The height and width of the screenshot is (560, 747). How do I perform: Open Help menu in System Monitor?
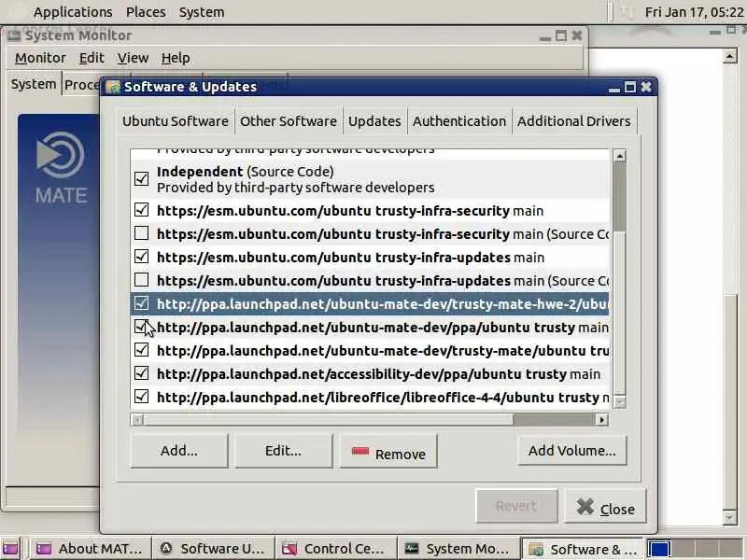pyautogui.click(x=176, y=58)
